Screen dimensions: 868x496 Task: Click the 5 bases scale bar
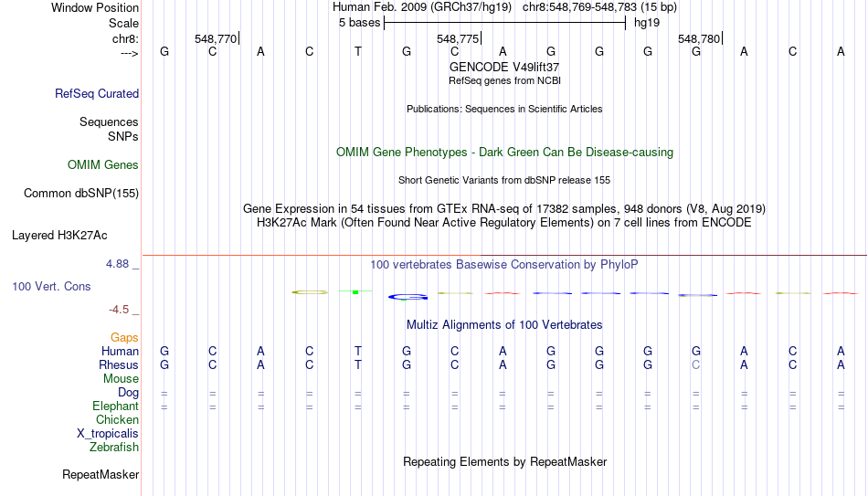tap(504, 23)
